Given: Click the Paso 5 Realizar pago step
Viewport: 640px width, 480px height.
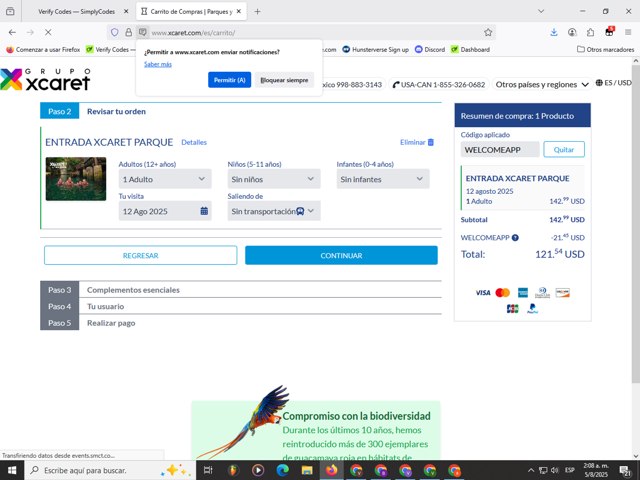Looking at the screenshot, I should [x=241, y=322].
